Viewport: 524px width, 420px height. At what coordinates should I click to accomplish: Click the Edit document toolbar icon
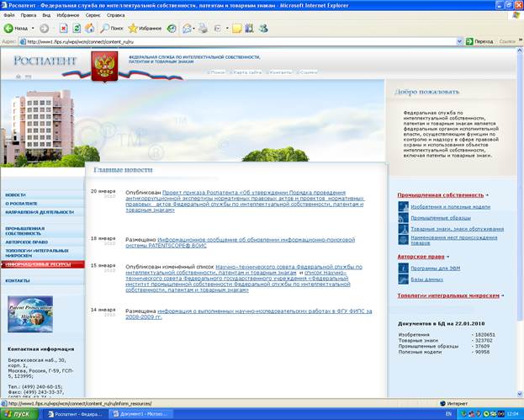[218, 29]
